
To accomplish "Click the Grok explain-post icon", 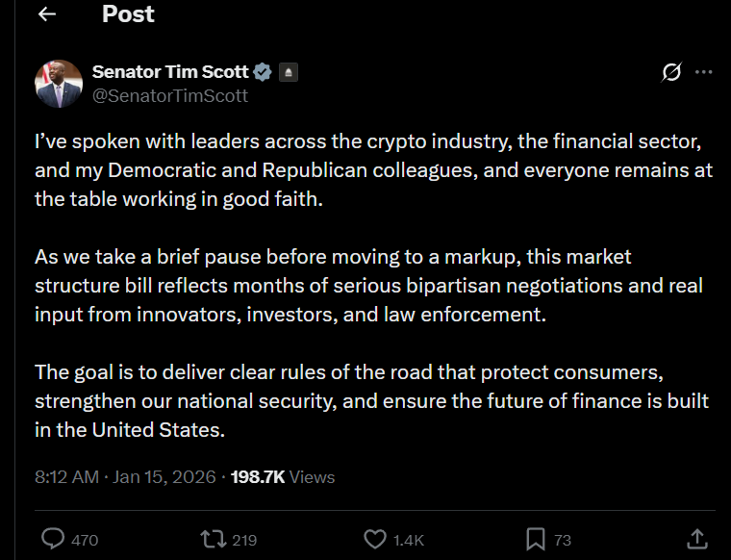I will [672, 72].
